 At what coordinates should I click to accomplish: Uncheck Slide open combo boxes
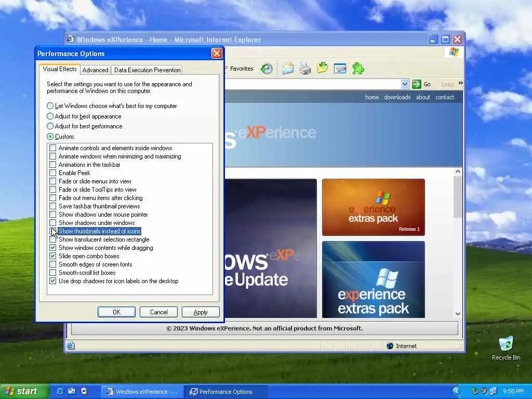[x=53, y=256]
